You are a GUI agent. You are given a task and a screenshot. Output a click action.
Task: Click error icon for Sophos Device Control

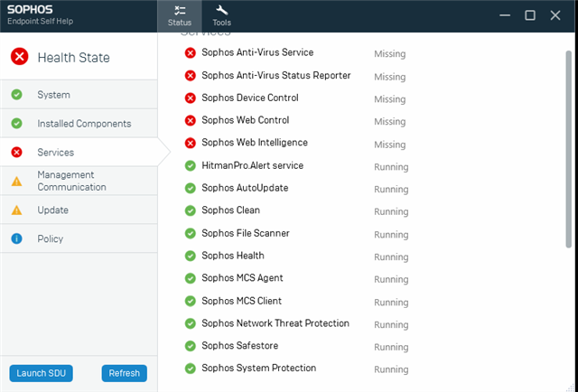(x=191, y=98)
